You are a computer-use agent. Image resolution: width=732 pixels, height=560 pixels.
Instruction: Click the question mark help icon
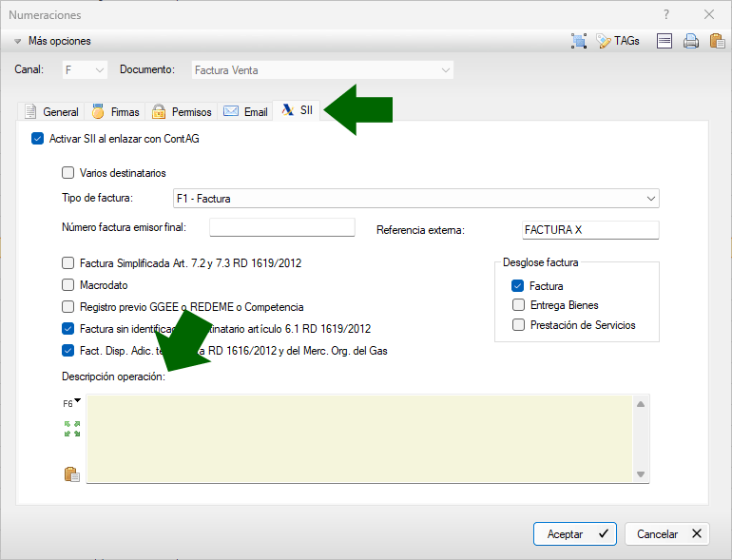(666, 14)
